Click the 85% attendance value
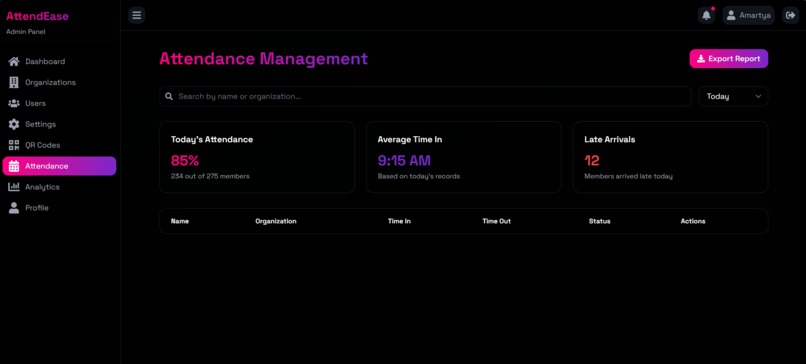The height and width of the screenshot is (364, 806). 185,160
